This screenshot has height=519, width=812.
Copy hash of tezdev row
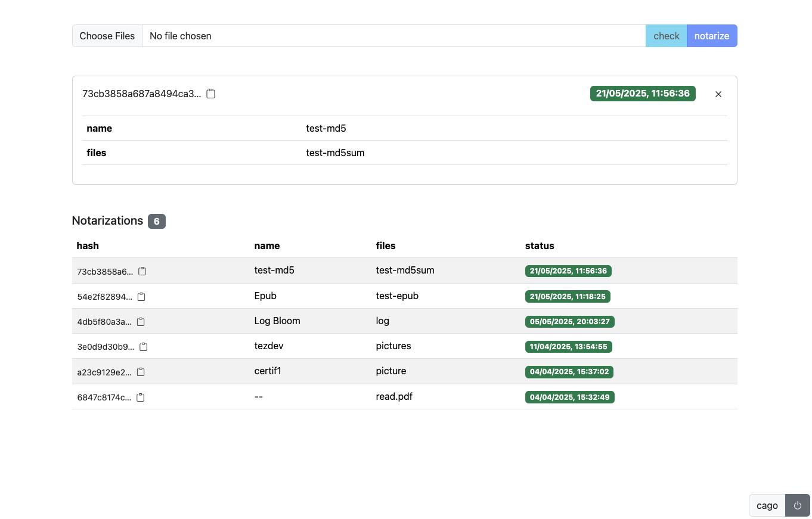tap(143, 347)
